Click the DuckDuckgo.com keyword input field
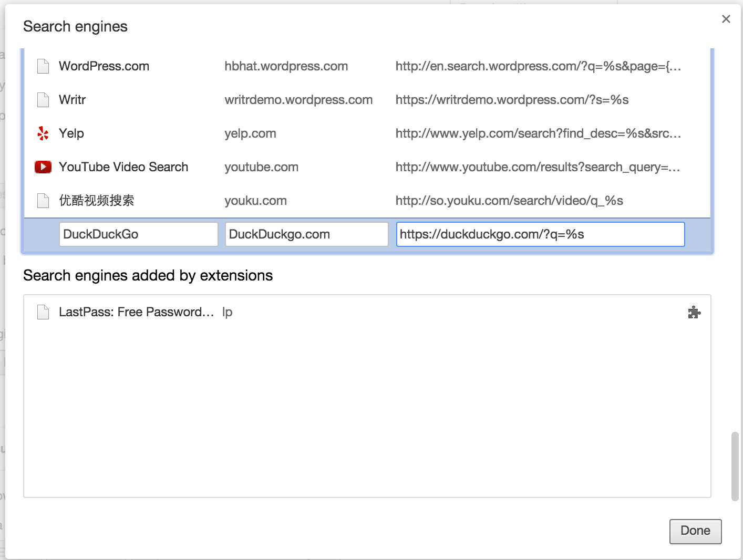 point(307,234)
